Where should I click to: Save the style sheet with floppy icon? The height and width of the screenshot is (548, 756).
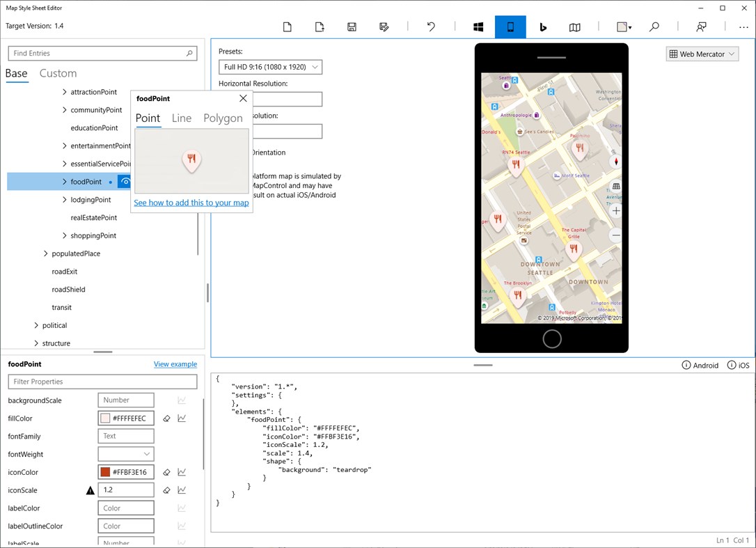(352, 27)
